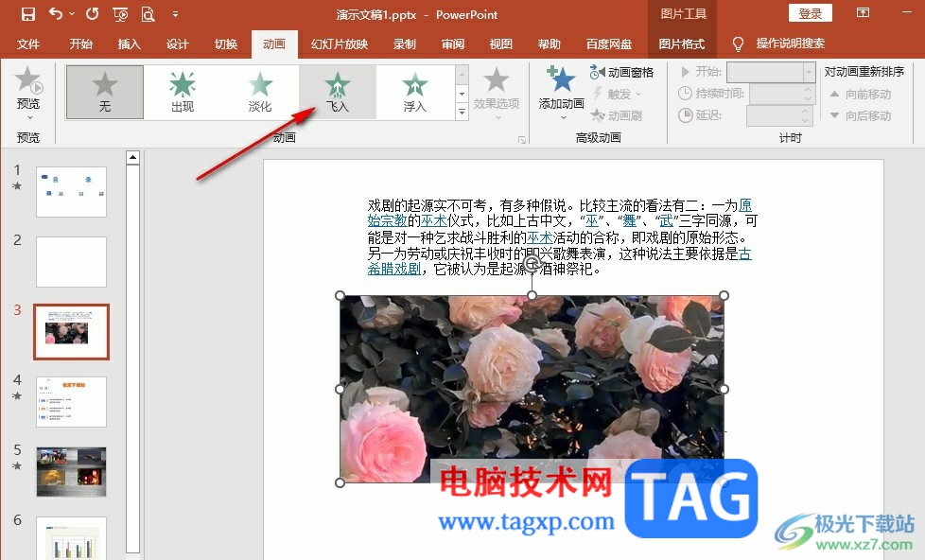Open the 幻灯片放映 tab
The height and width of the screenshot is (560, 925).
pos(340,44)
